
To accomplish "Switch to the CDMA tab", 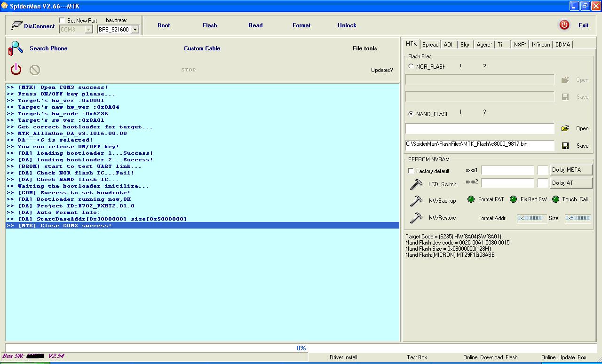I will 562,45.
